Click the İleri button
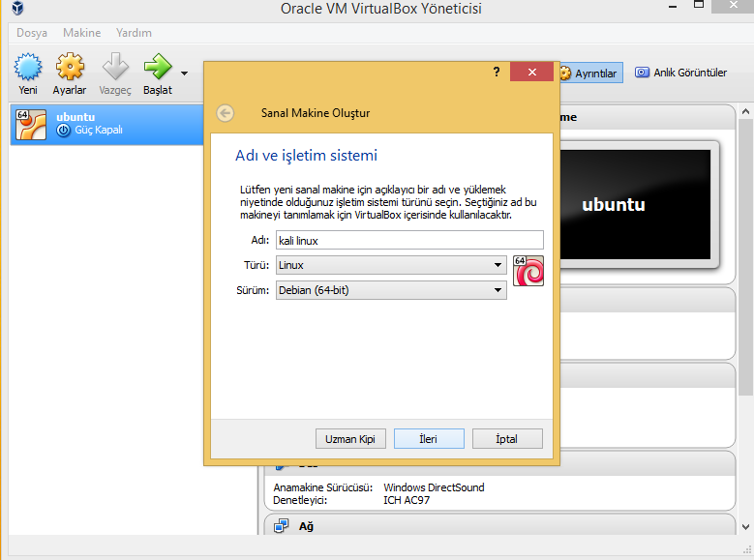 tap(429, 439)
